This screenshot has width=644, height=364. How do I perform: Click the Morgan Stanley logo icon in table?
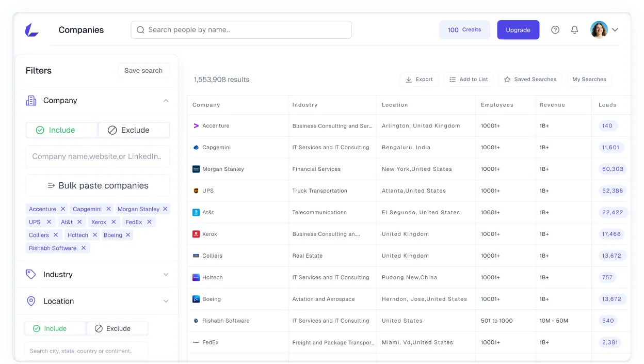tap(196, 169)
